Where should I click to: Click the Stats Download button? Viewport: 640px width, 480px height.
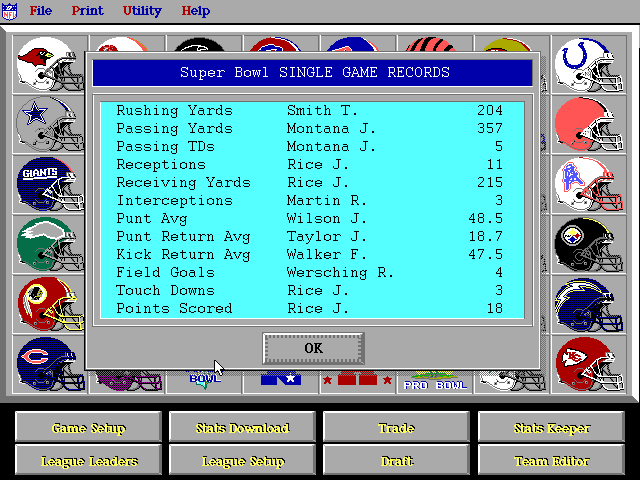coord(242,427)
